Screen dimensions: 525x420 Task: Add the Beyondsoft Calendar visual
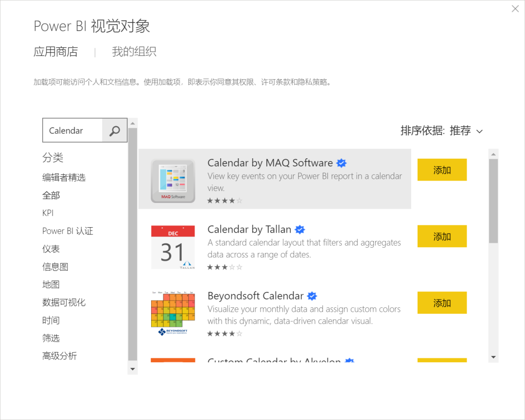pyautogui.click(x=442, y=303)
